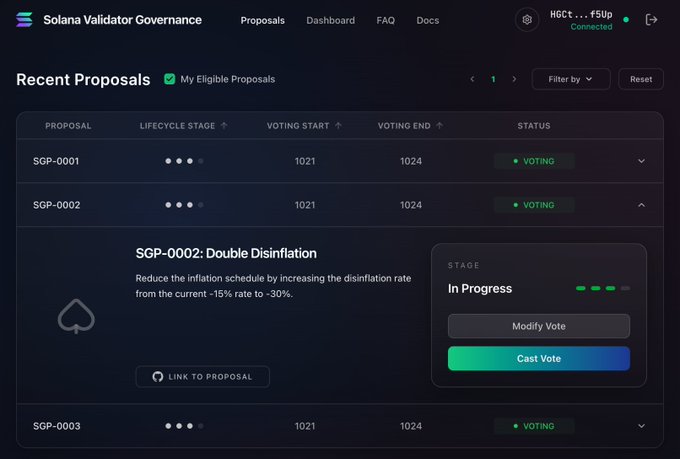Select page number 1
Image resolution: width=680 pixels, height=459 pixels.
(493, 79)
